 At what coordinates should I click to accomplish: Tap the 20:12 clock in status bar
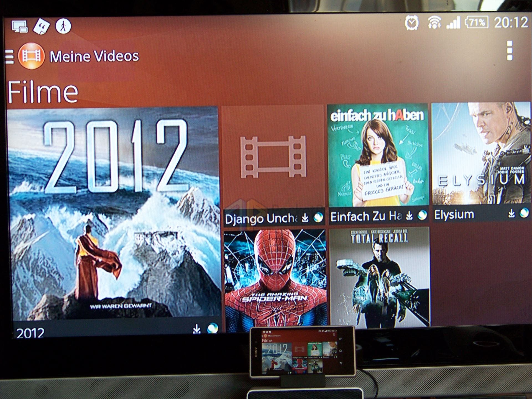[x=511, y=22]
